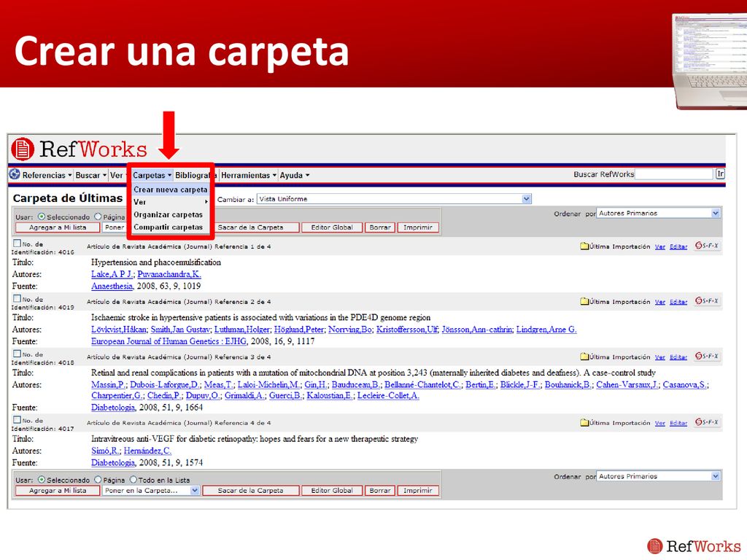
Task: Open author link 'Massin,P.'
Action: 109,385
